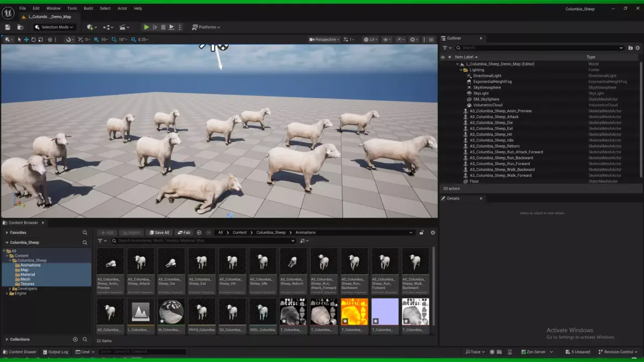Toggle scale snapping (0.25) icon

134,40
